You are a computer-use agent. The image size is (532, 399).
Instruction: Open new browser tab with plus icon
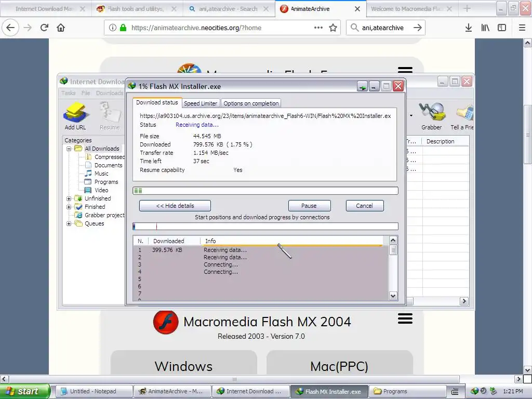467,8
